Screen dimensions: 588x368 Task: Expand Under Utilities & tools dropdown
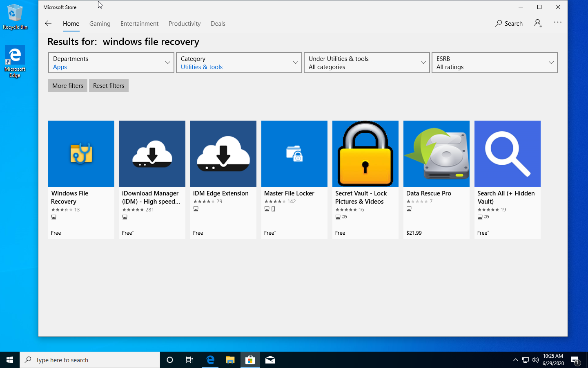pos(367,63)
